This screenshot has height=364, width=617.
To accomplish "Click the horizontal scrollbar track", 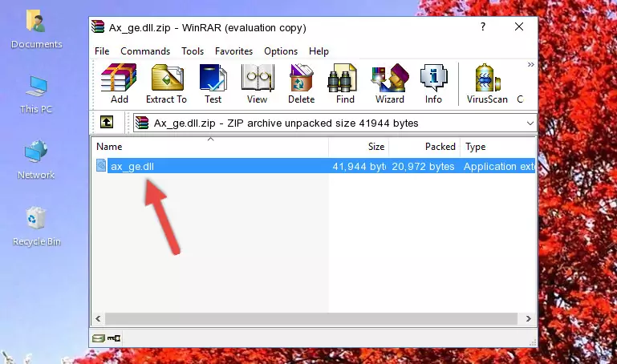I will point(311,319).
